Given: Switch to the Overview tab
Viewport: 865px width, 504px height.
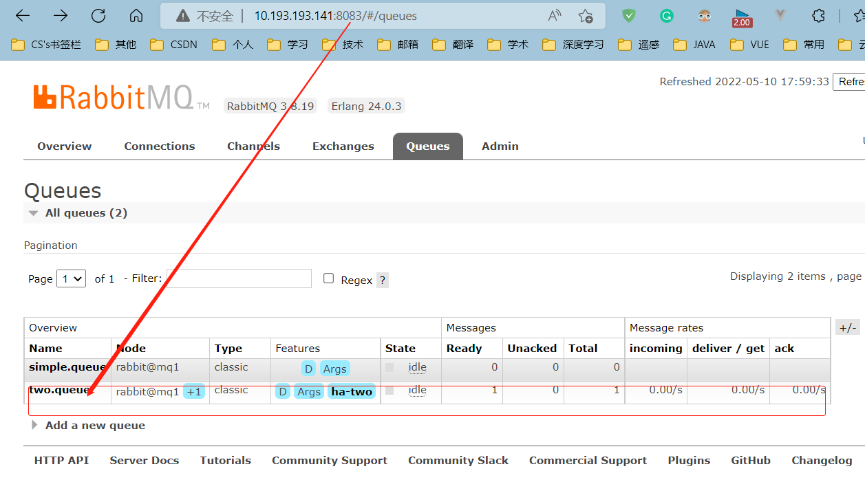Looking at the screenshot, I should point(64,146).
